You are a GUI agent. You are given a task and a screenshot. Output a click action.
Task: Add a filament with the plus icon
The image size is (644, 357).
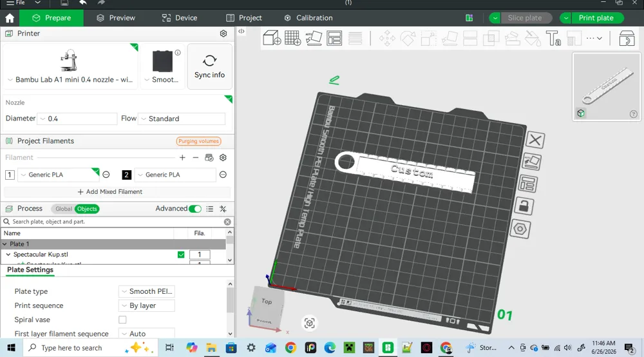[182, 157]
